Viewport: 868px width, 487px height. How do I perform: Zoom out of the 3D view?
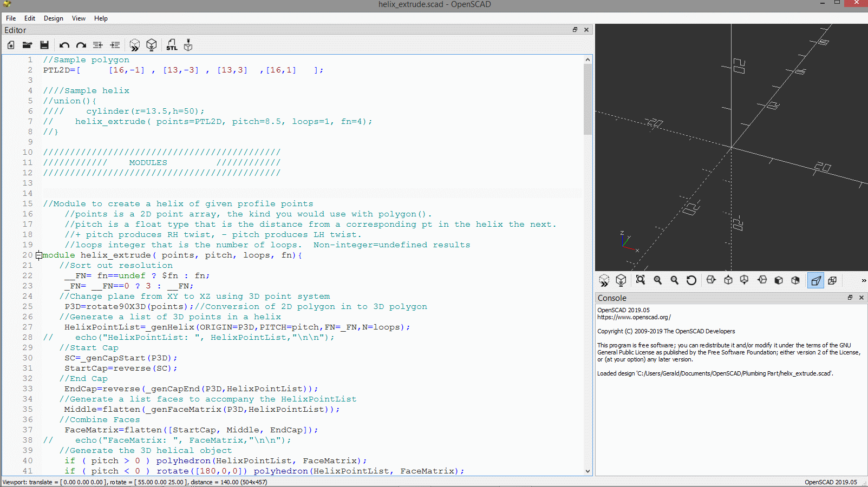675,280
